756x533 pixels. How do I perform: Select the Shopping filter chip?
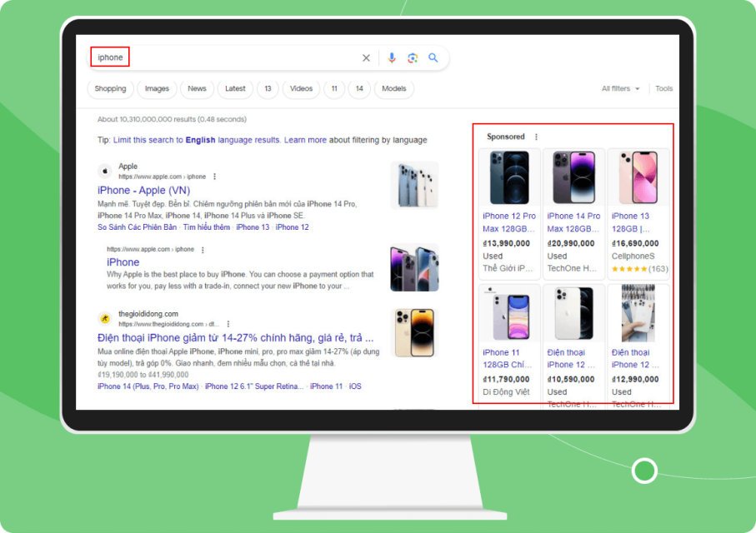(110, 88)
